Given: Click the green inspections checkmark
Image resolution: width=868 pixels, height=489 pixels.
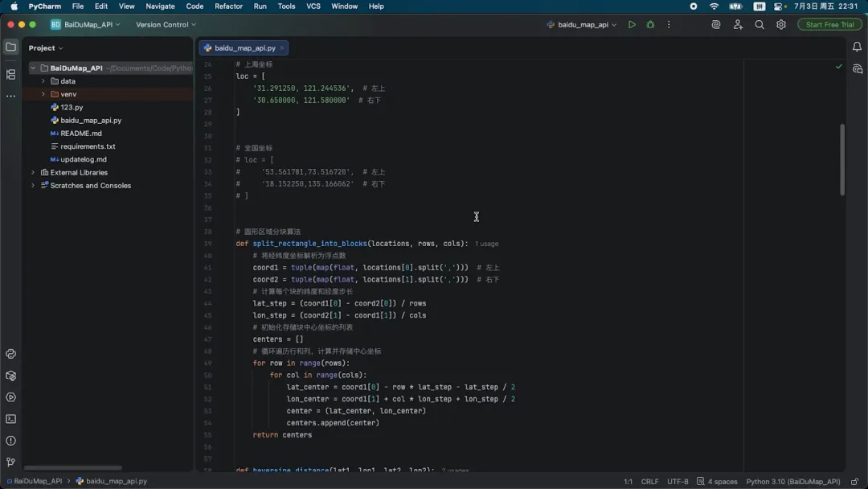Looking at the screenshot, I should [838, 67].
